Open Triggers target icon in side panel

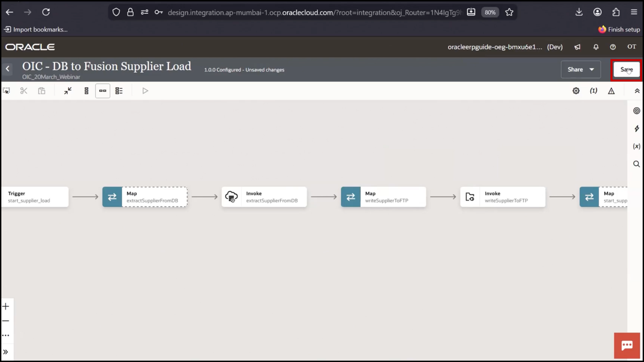(x=636, y=111)
